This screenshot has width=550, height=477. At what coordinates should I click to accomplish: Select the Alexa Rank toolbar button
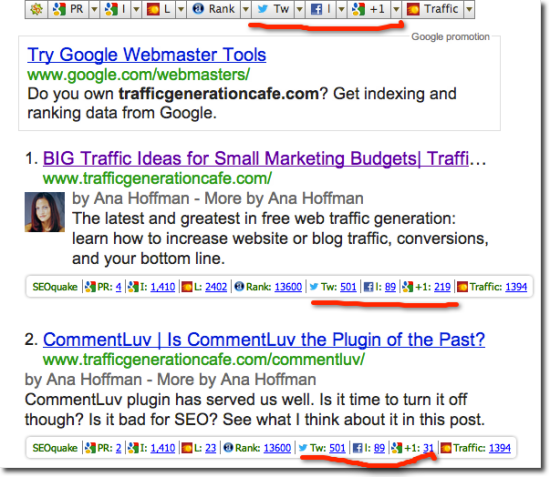click(x=213, y=9)
